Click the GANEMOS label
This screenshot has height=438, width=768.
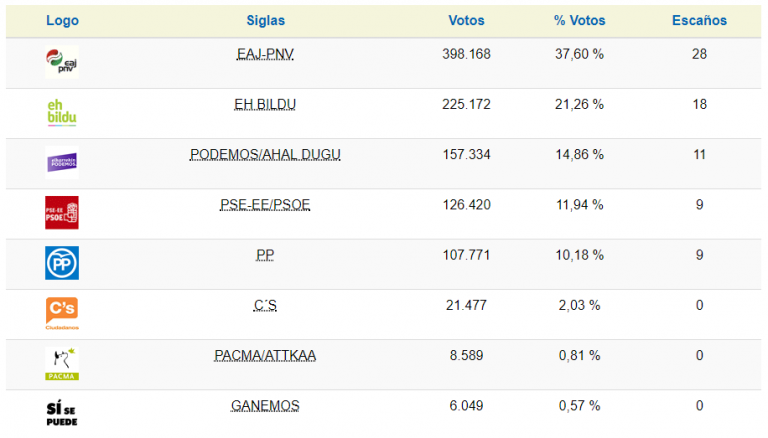(x=265, y=406)
